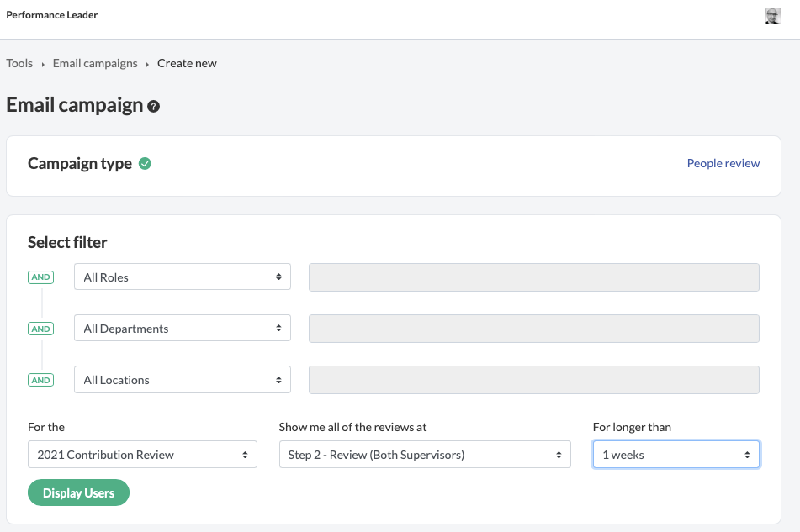Click the user profile avatar

click(x=772, y=16)
